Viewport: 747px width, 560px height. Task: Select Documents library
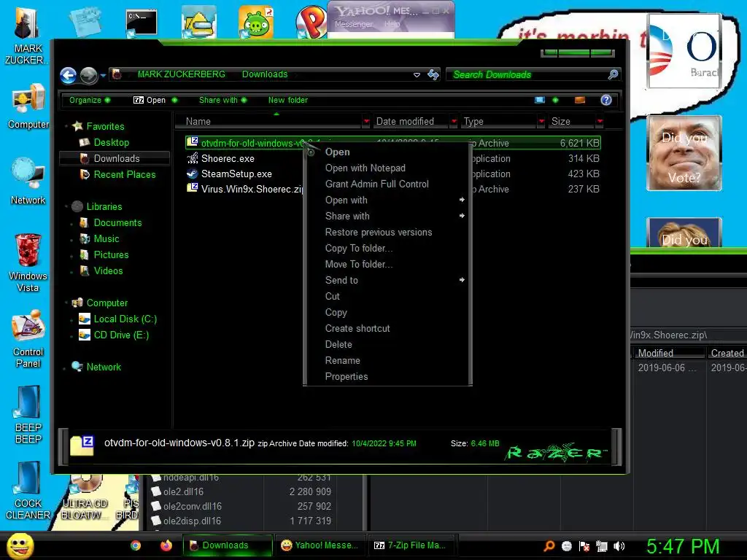pyautogui.click(x=117, y=223)
